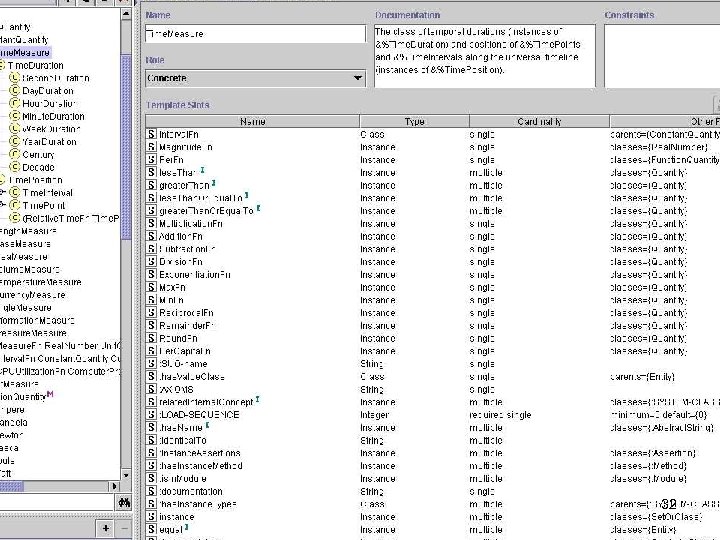Click the slot icon for MagnitudeFn
The width and height of the screenshot is (720, 540).
pos(152,147)
